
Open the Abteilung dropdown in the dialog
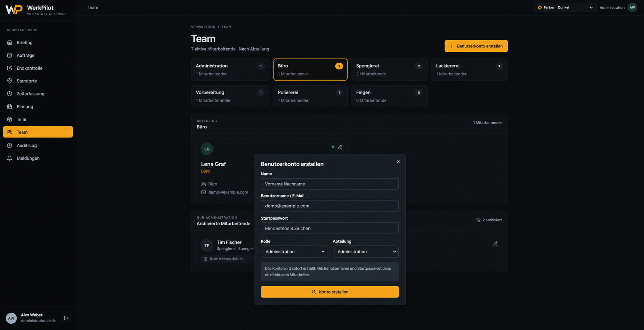[x=366, y=252]
